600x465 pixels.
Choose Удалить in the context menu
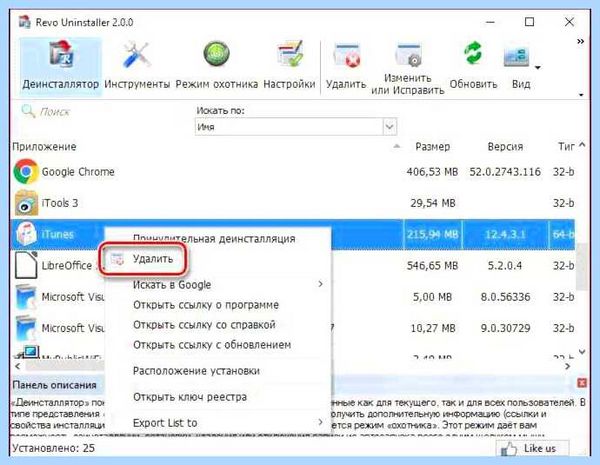[x=153, y=259]
